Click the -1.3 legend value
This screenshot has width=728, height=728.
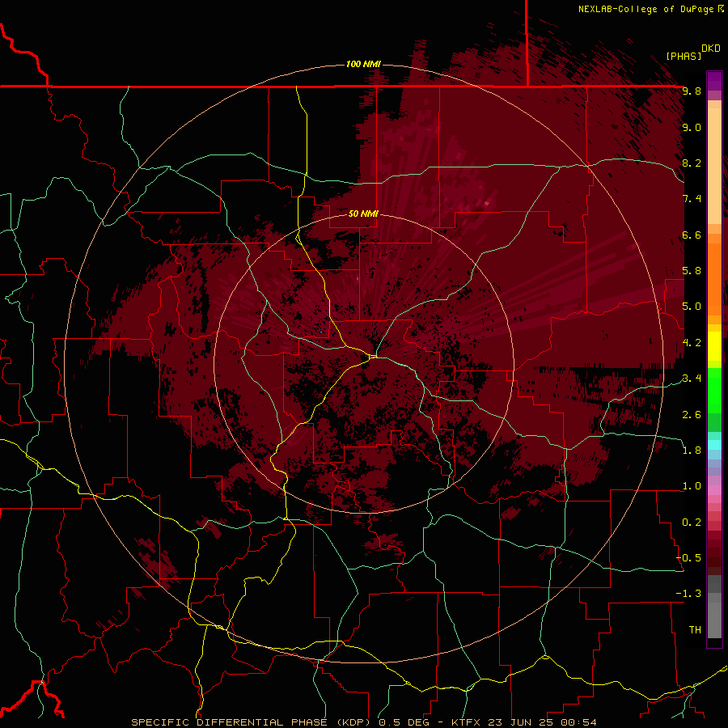coord(689,594)
